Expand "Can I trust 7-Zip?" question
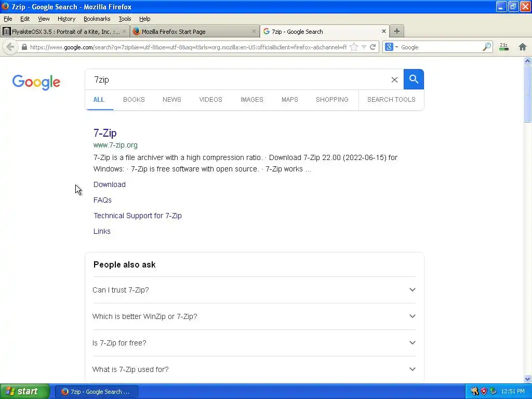 pos(254,290)
